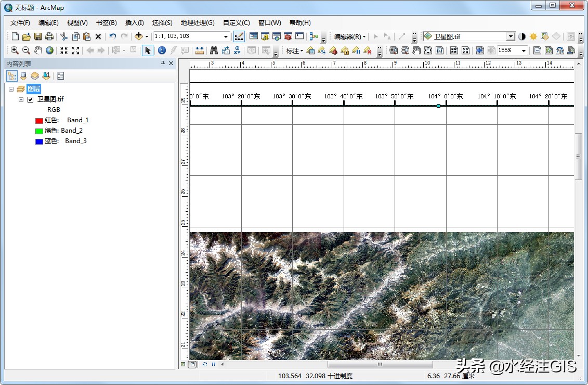Click the Fixed Zoom Out icon
The height and width of the screenshot is (385, 588).
[x=75, y=50]
